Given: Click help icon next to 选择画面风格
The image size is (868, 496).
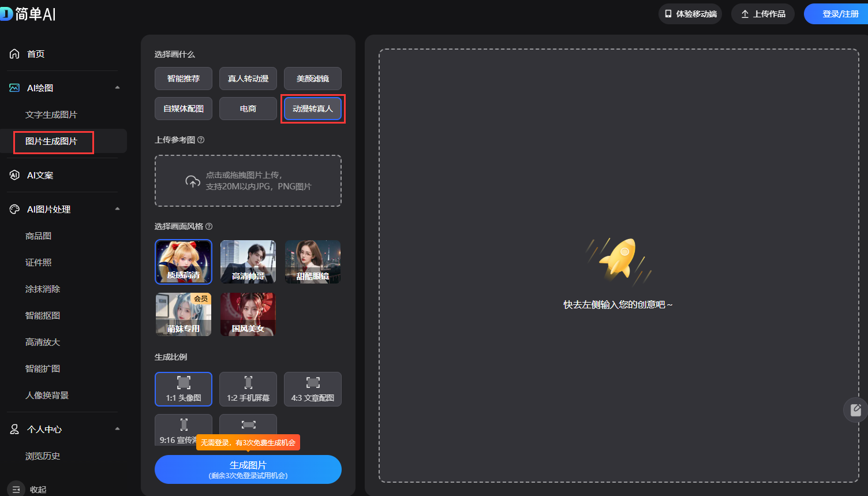Looking at the screenshot, I should (x=209, y=226).
